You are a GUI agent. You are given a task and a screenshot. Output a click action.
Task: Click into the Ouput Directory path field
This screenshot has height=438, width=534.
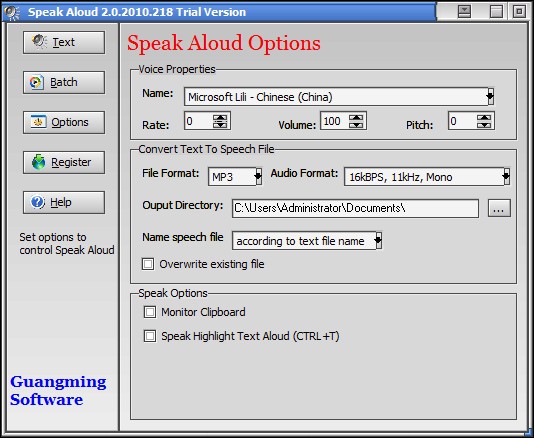[x=355, y=208]
